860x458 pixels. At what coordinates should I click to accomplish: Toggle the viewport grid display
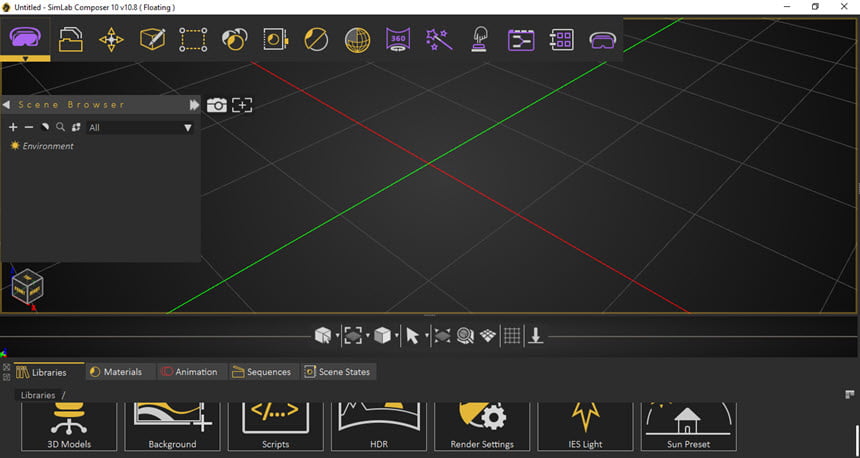point(512,336)
